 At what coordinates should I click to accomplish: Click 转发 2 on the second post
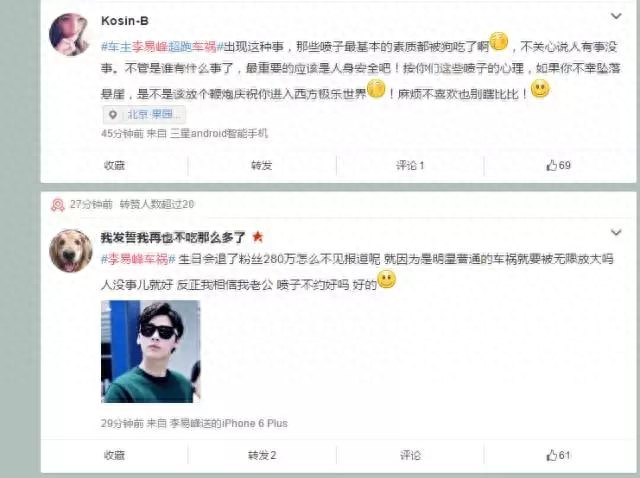coord(262,455)
